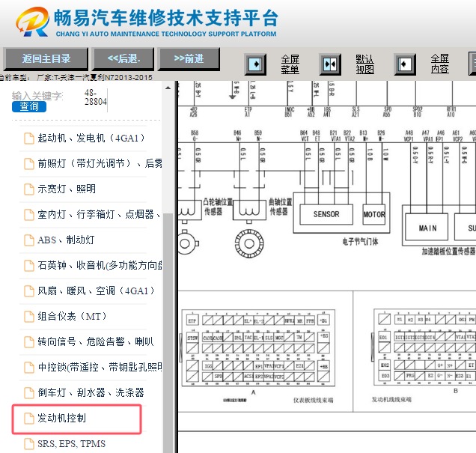
Task: Click connector A pinout diagram
Action: coord(258,348)
